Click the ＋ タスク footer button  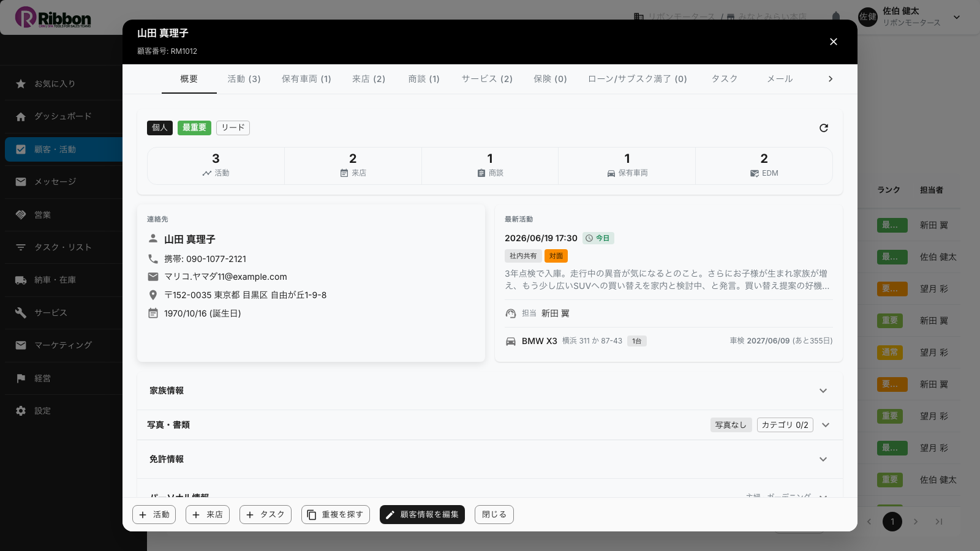coord(265,515)
